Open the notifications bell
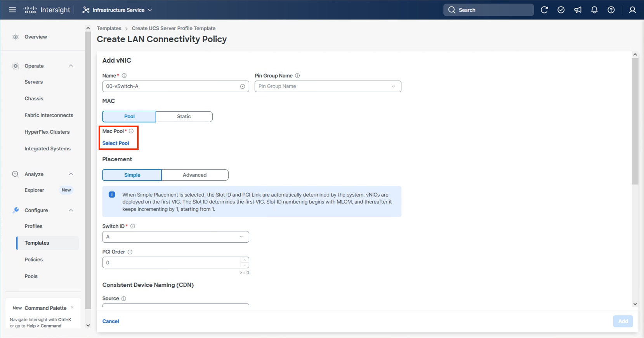This screenshot has height=338, width=644. (594, 10)
